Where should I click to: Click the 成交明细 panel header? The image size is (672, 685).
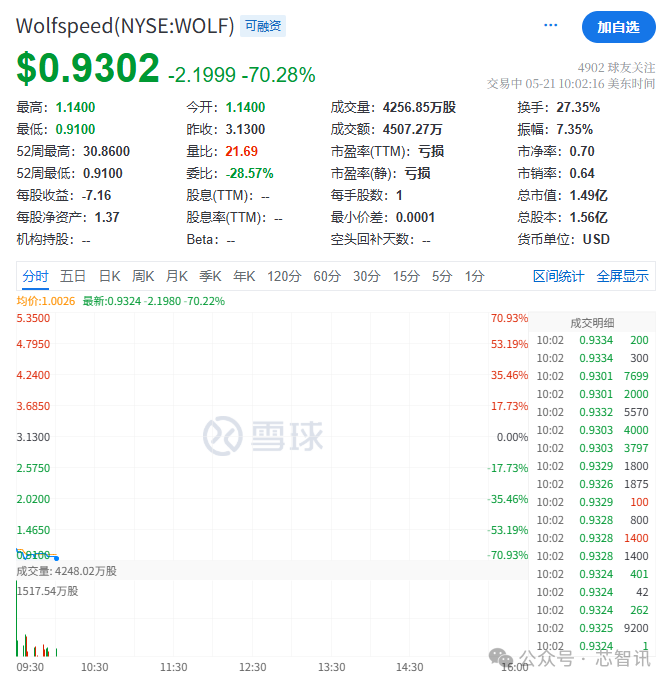pos(592,323)
